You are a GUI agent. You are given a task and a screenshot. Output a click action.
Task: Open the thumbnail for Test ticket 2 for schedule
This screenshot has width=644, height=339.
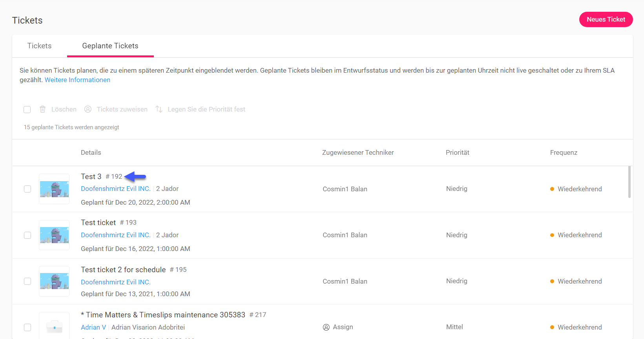click(x=54, y=281)
